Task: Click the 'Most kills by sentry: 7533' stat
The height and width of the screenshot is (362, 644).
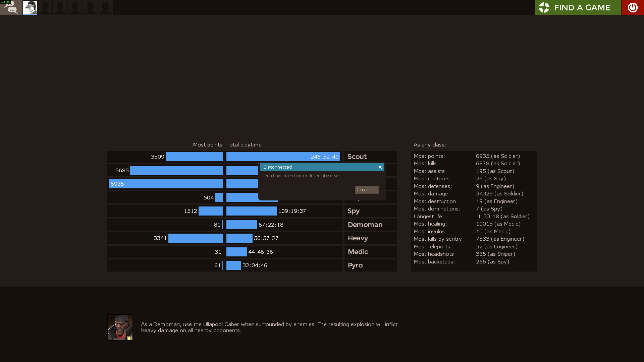Action: click(x=469, y=239)
